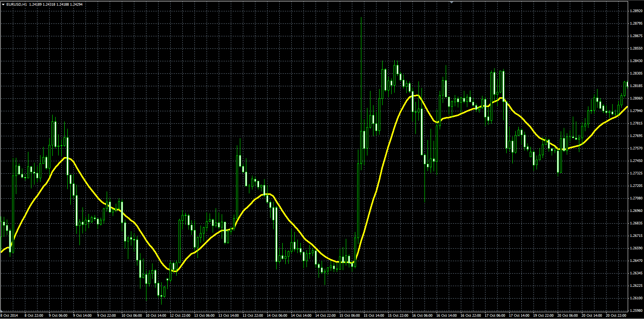Click price scale label 1.28305

(x=636, y=73)
